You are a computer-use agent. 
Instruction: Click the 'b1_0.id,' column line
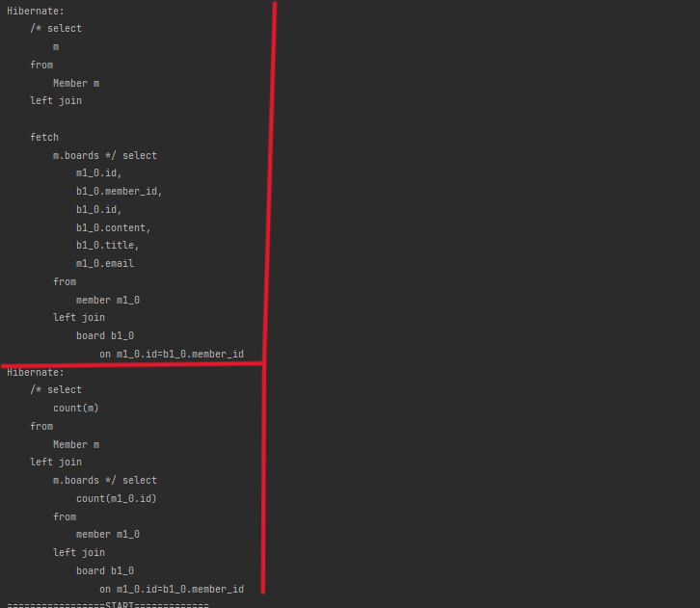[98, 209]
